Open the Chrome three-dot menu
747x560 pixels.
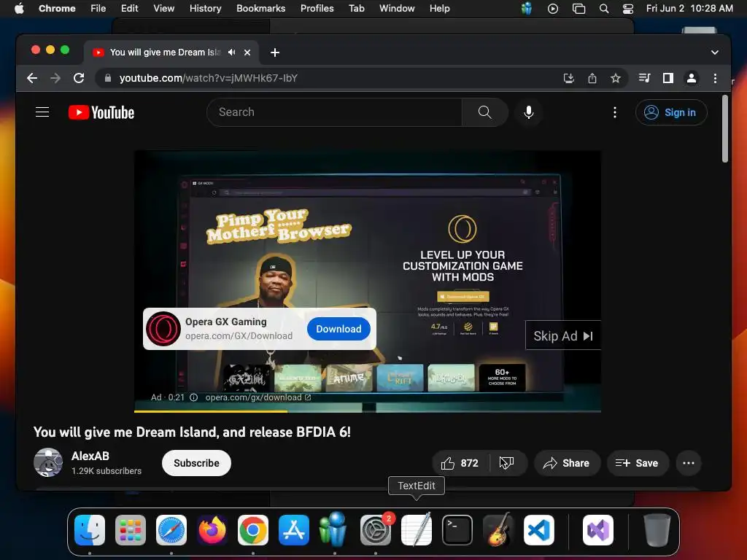pyautogui.click(x=715, y=78)
